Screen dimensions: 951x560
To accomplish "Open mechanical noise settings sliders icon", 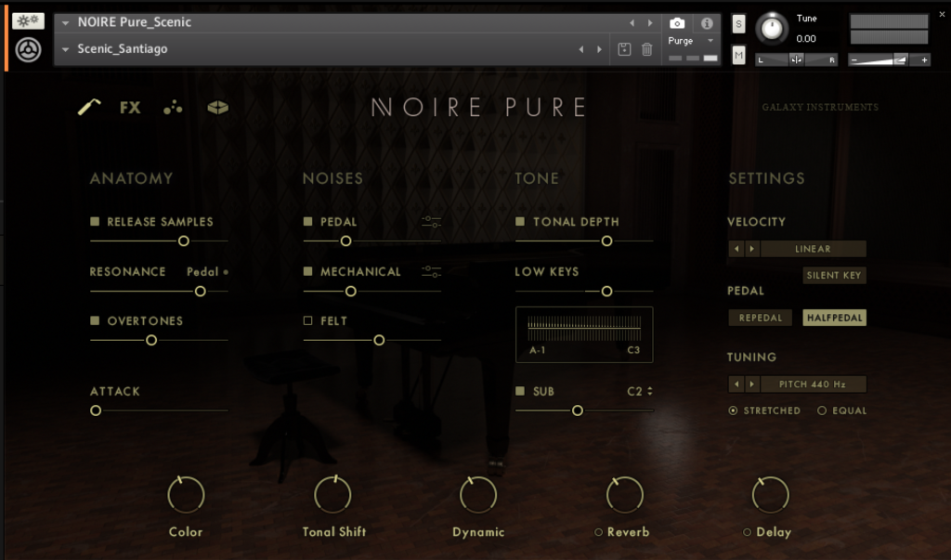I will [431, 271].
